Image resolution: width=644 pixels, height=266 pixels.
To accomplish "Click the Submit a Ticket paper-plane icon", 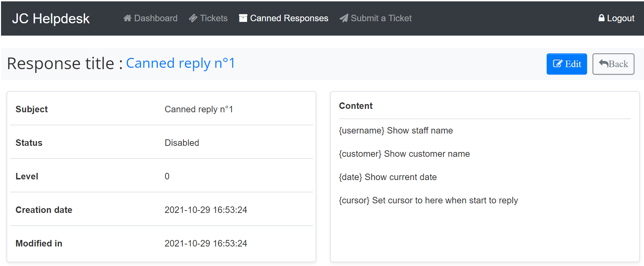I will (344, 18).
